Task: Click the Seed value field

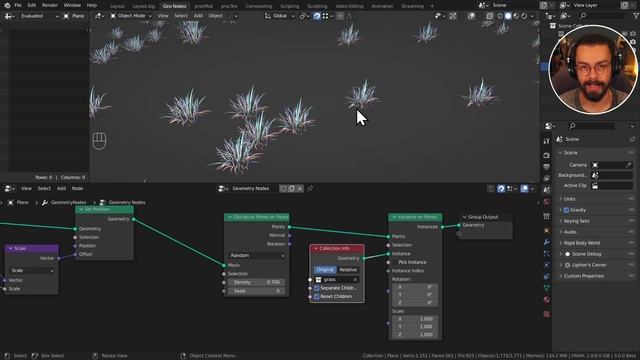Action: pyautogui.click(x=257, y=291)
